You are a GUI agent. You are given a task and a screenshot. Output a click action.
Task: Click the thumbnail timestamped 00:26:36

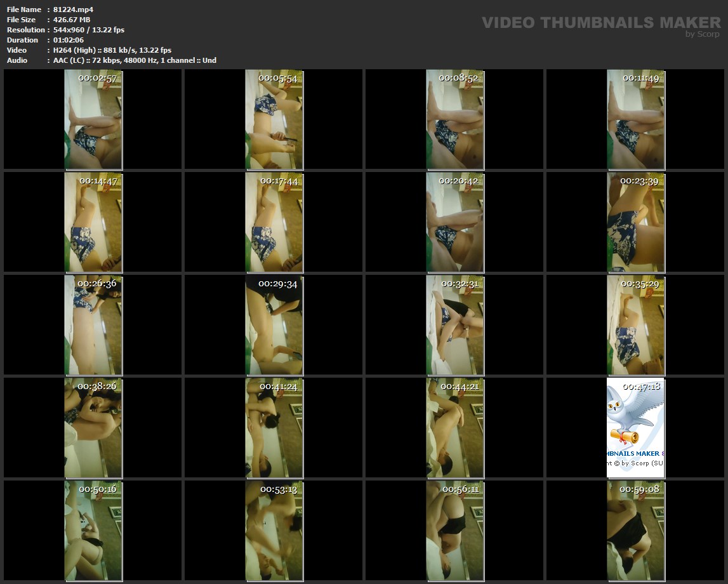click(x=93, y=324)
